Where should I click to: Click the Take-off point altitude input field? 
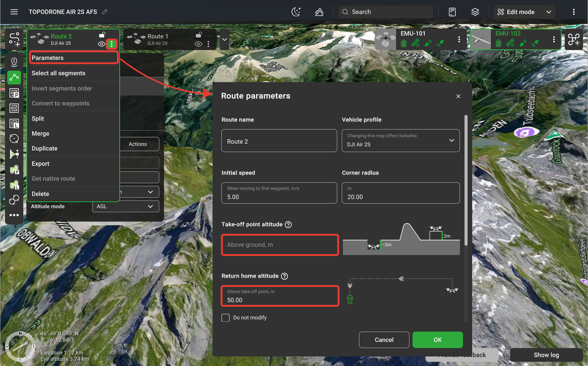coord(280,245)
